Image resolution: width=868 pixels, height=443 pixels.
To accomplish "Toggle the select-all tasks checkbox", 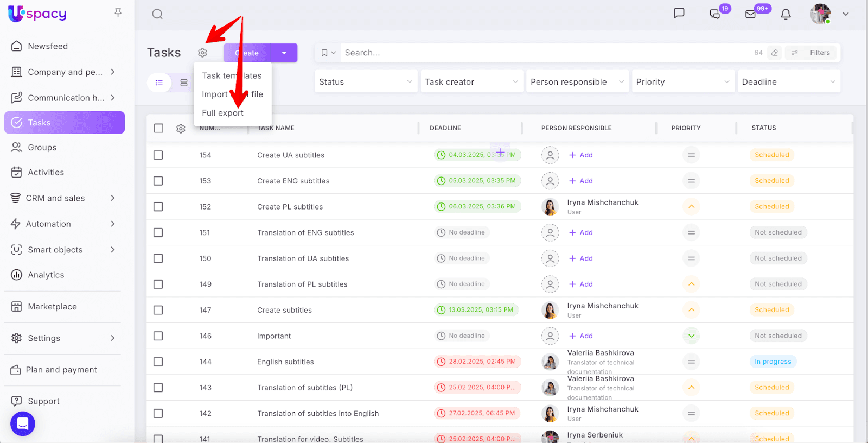I will tap(158, 128).
